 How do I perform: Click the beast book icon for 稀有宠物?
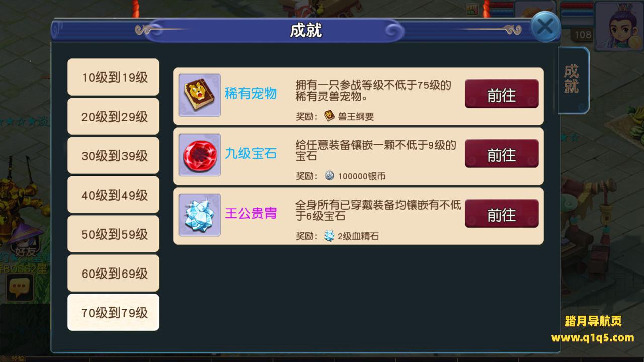[200, 95]
